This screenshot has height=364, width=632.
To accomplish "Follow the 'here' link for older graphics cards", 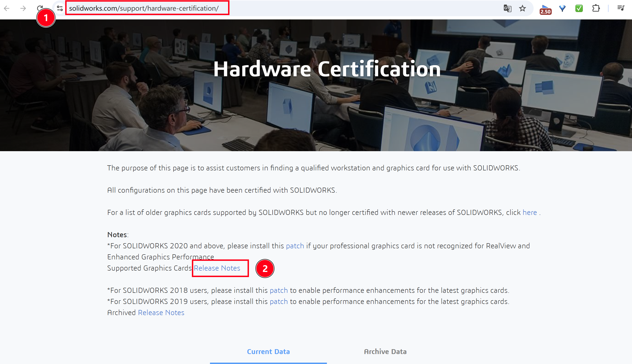I will [530, 213].
